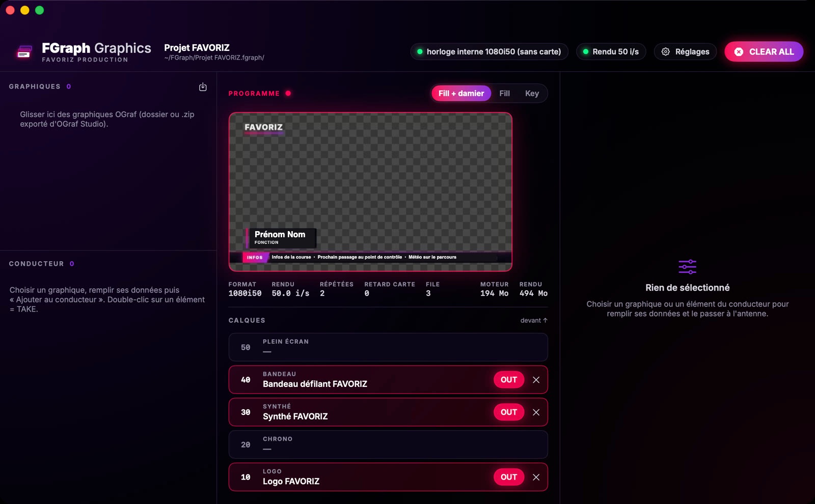Click the Logo FAVORIZ layer name

point(291,481)
